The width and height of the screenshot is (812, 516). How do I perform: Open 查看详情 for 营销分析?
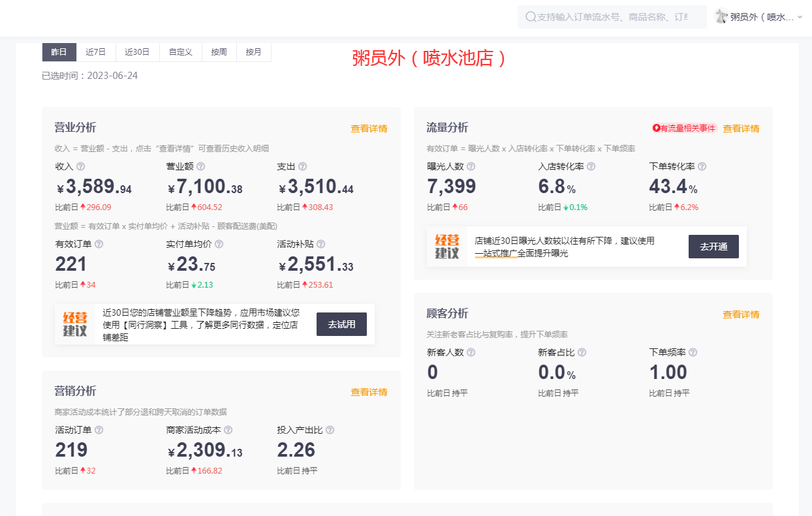pos(369,392)
